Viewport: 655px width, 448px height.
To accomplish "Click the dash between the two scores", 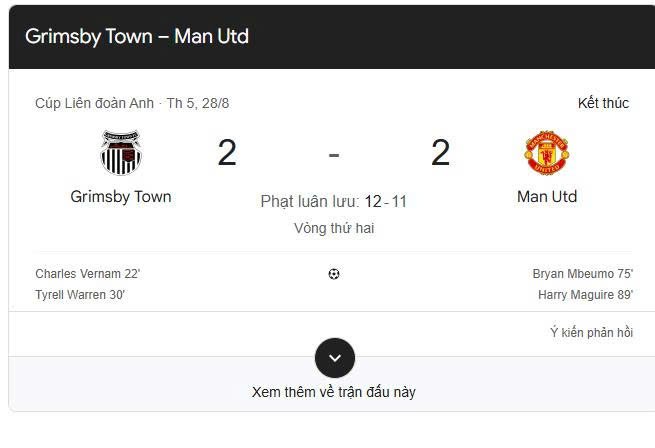I will click(334, 154).
